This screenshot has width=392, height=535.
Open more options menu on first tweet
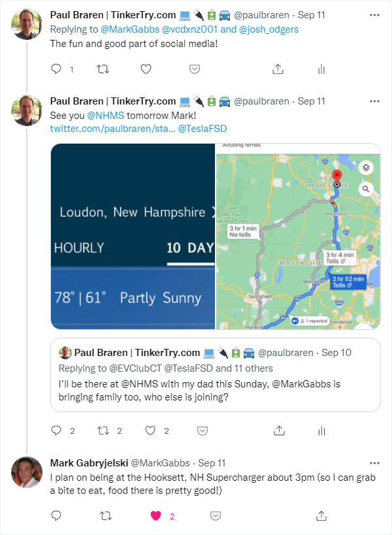click(x=374, y=15)
